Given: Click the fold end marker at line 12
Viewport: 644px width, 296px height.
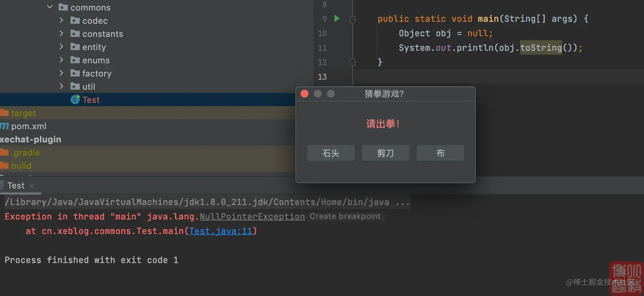Looking at the screenshot, I should (x=353, y=62).
